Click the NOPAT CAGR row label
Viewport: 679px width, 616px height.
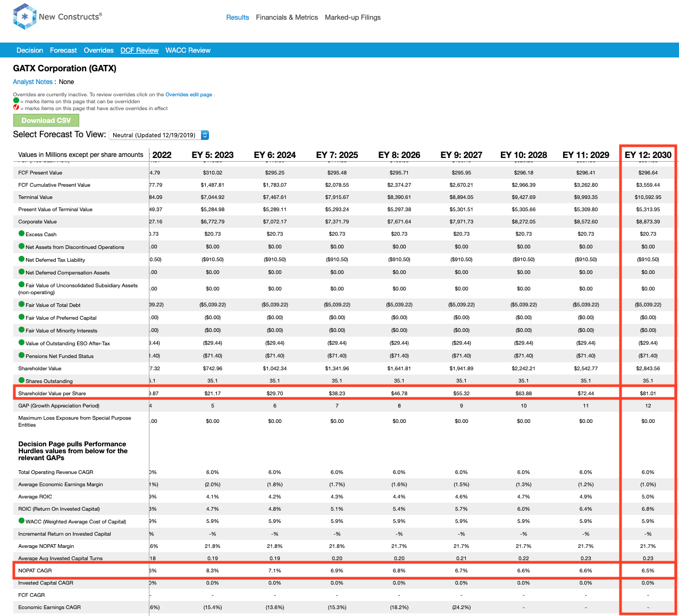(35, 571)
